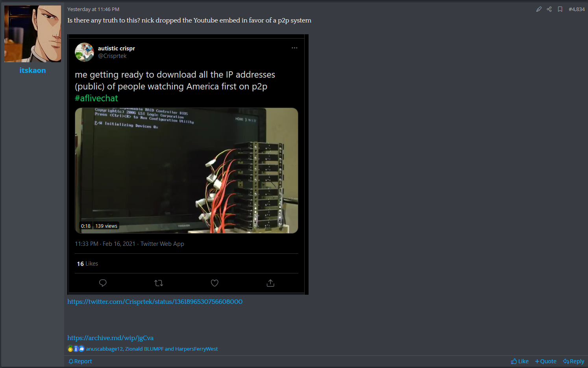This screenshot has height=368, width=588.
Task: Open the twitter.com Crisprtek status link
Action: [x=155, y=301]
